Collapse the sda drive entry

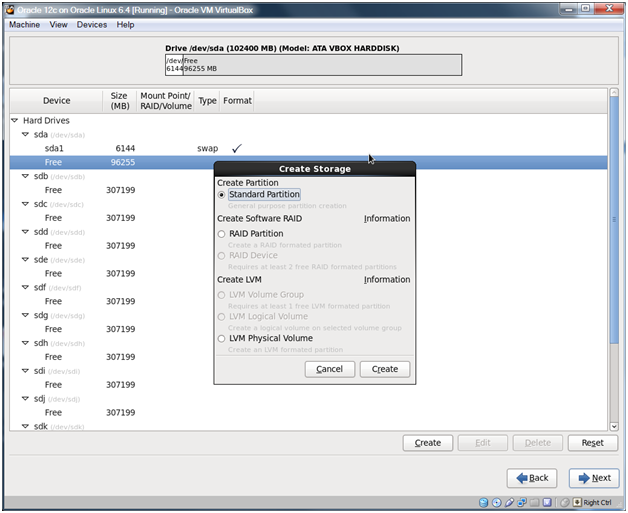tap(25, 134)
